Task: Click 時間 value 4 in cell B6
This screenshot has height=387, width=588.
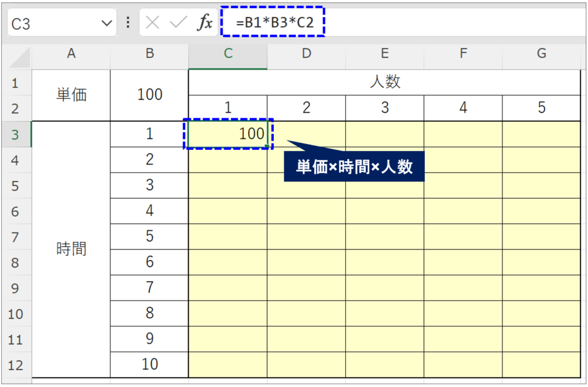Action: tap(150, 211)
